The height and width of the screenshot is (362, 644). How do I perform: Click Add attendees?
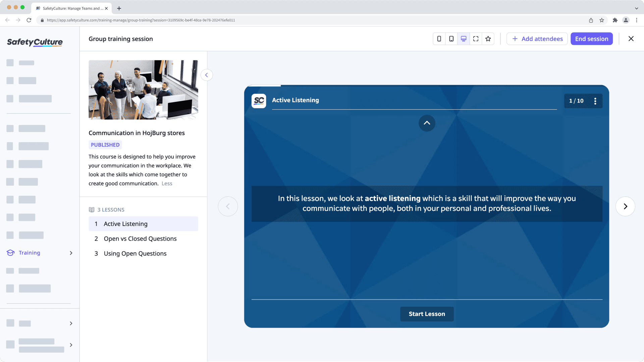[x=537, y=39]
